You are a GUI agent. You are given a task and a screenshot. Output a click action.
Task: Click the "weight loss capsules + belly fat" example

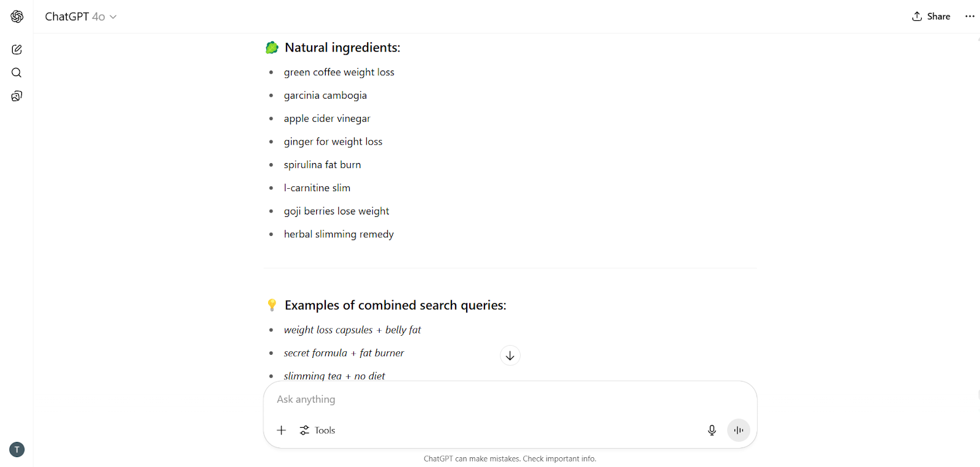click(352, 330)
